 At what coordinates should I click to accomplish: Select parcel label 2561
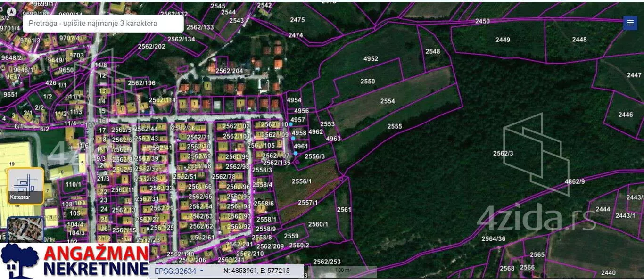(x=344, y=210)
